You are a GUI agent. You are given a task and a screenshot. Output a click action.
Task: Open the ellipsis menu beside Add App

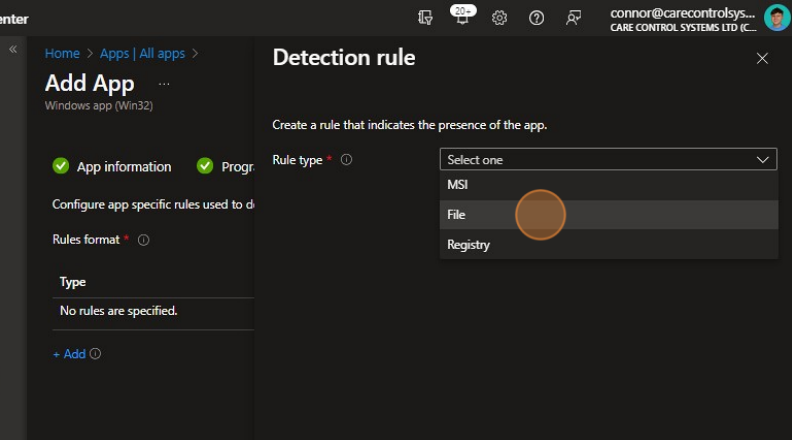pos(164,84)
